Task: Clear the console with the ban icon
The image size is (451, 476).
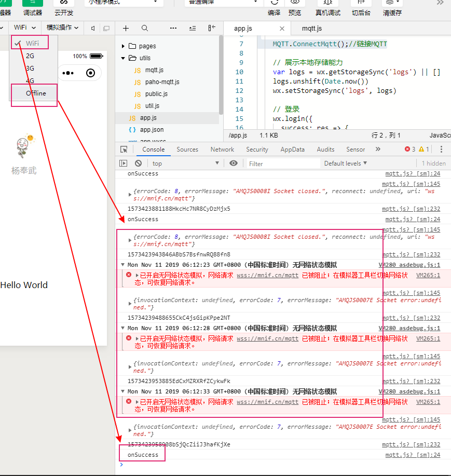Action: pos(139,164)
